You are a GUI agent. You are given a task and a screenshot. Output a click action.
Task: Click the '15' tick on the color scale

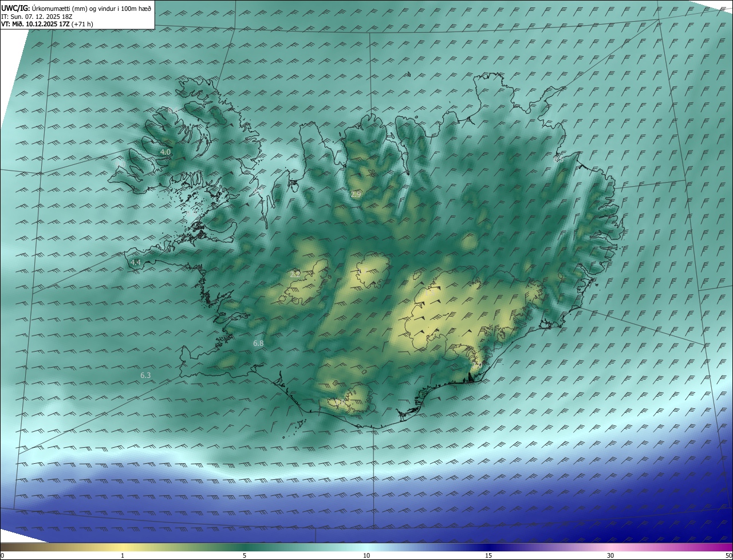click(488, 555)
